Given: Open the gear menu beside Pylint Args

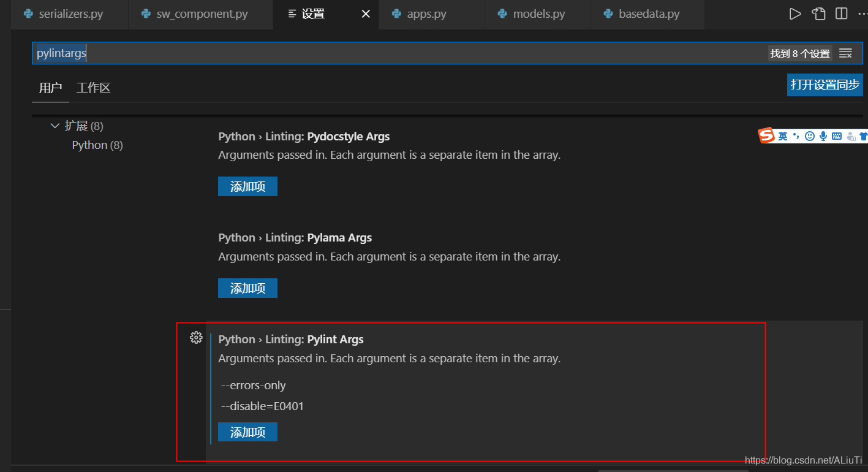Looking at the screenshot, I should pyautogui.click(x=196, y=337).
